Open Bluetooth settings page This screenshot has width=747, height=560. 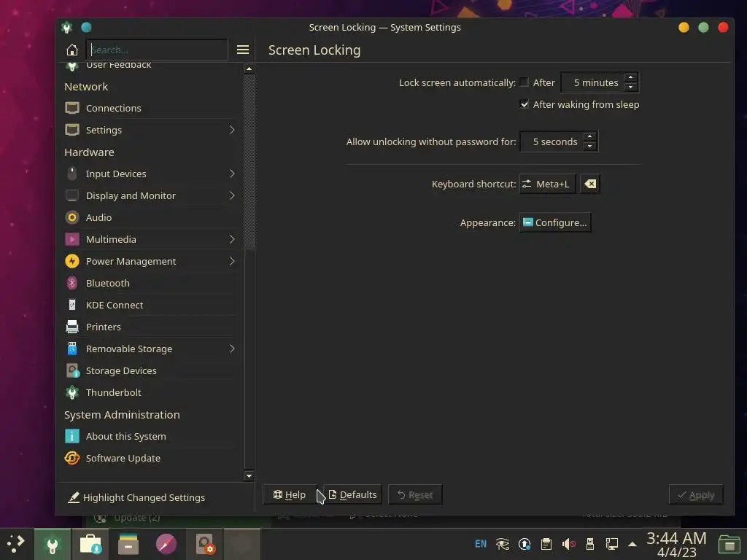150,284
